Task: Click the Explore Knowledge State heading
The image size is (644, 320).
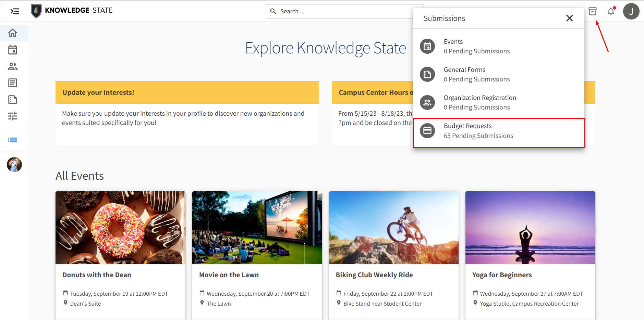Action: (x=326, y=48)
